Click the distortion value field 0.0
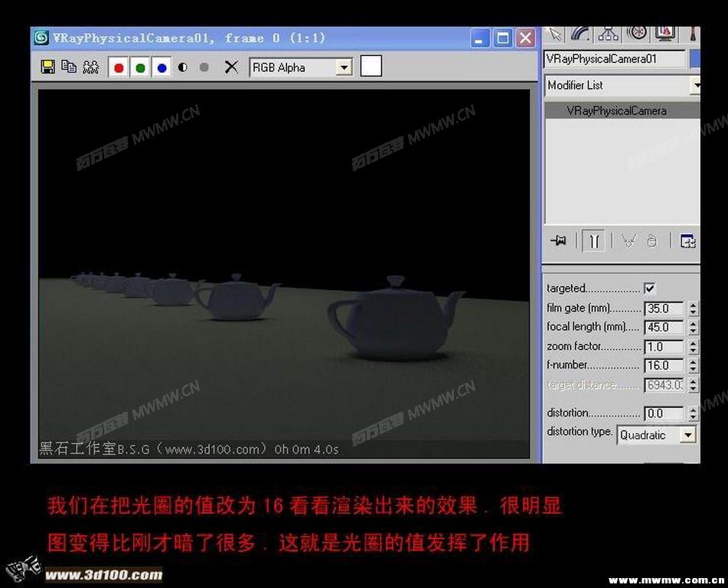 (x=664, y=413)
